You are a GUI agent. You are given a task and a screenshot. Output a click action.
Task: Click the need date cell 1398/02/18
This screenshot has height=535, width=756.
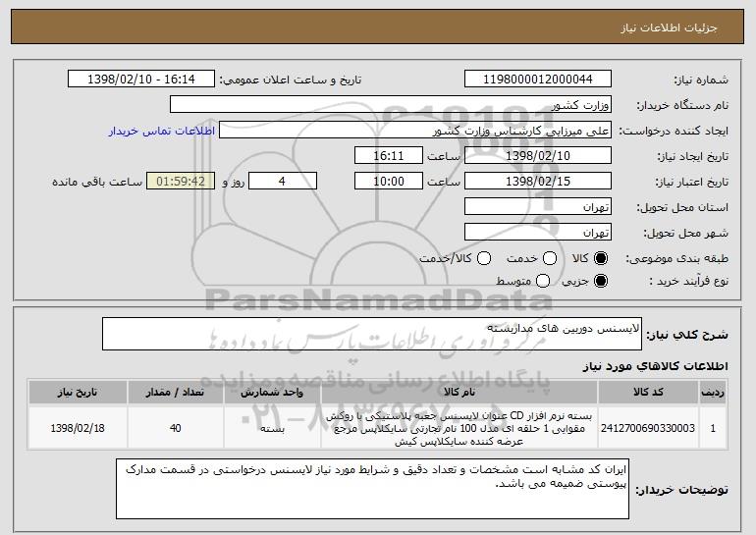(x=78, y=428)
